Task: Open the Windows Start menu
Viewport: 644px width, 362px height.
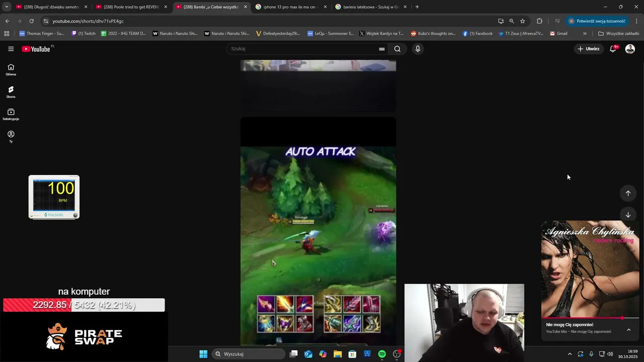Action: [x=203, y=354]
